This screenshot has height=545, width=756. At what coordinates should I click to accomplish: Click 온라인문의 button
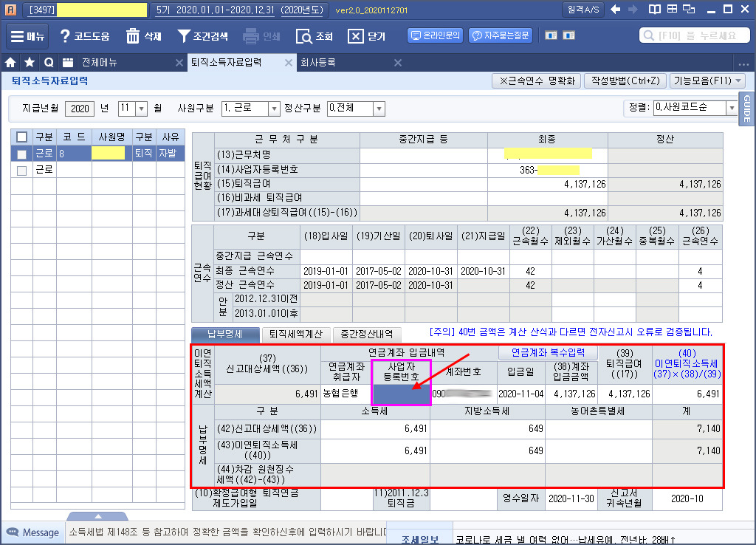tap(436, 35)
